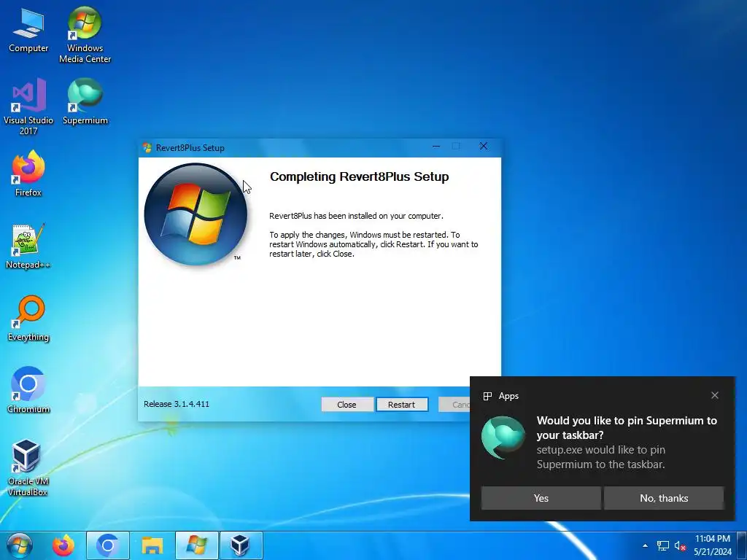747x560 pixels.
Task: Switch to VirtualBox in the taskbar
Action: 241,545
